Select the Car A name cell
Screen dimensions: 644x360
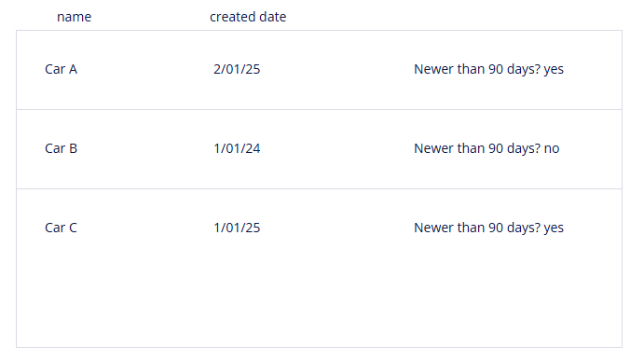(61, 69)
